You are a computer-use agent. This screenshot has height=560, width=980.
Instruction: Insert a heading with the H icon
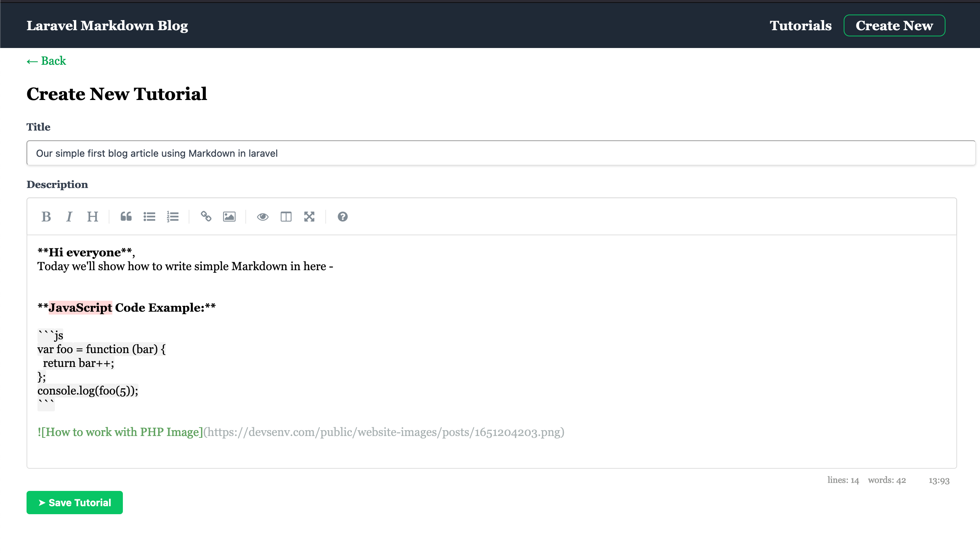click(x=92, y=217)
